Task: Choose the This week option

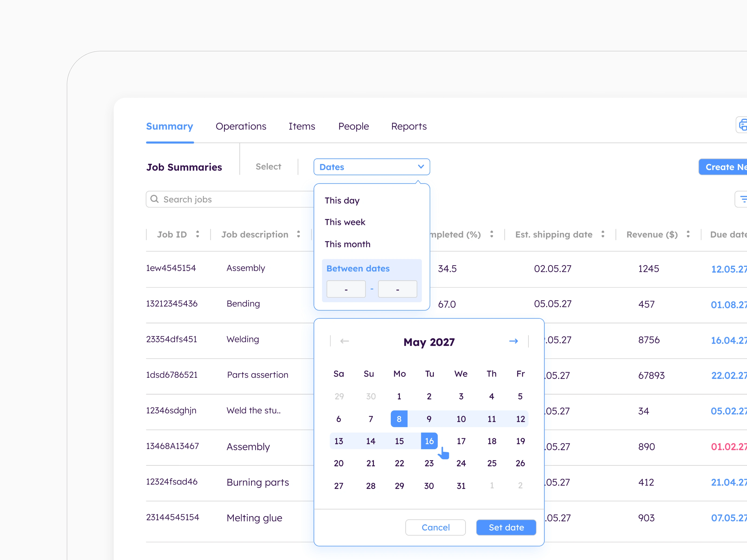Action: click(345, 222)
